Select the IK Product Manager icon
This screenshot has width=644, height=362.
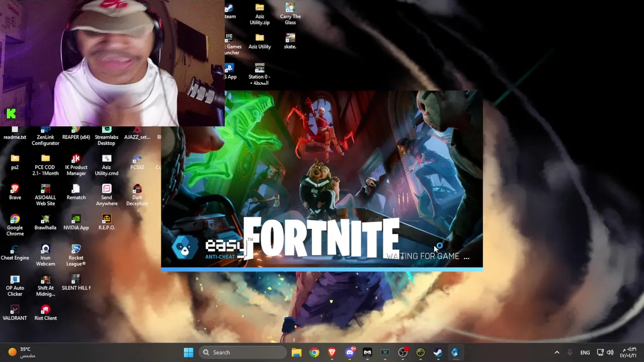click(76, 164)
